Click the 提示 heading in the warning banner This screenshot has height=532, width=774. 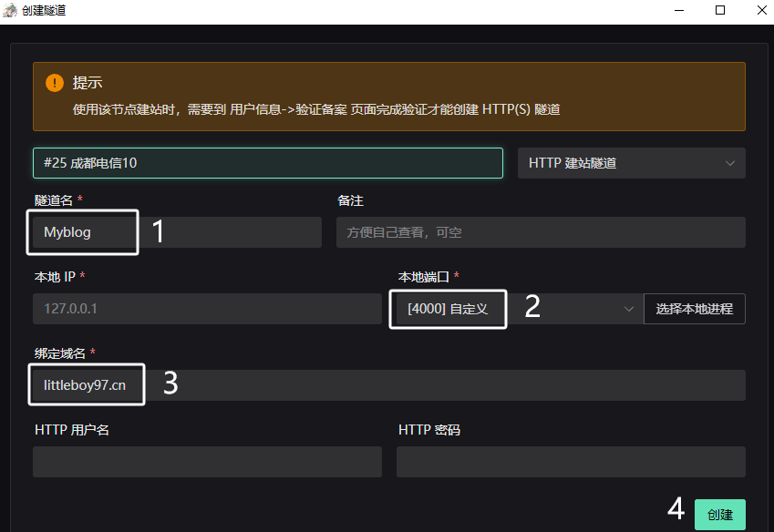(x=88, y=82)
